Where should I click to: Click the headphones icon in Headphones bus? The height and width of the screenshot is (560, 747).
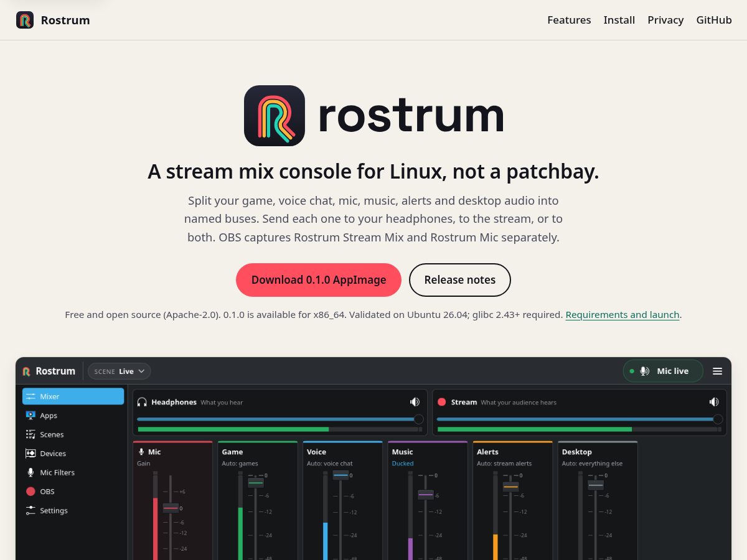[143, 402]
